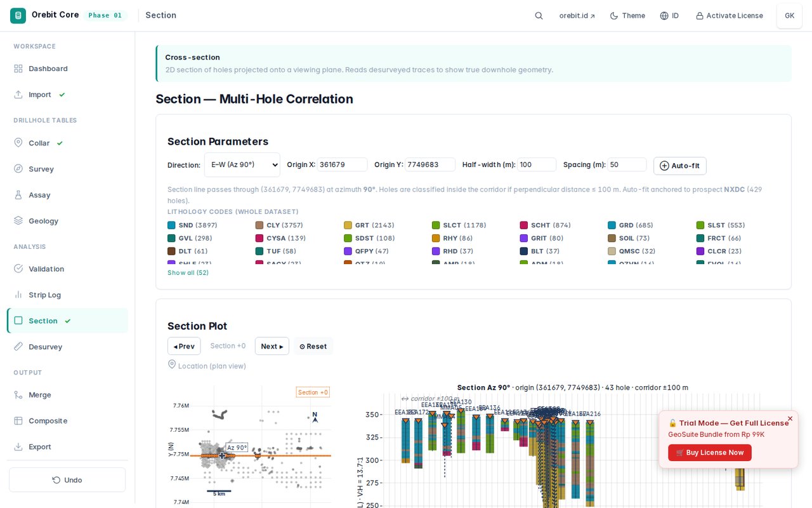Click the GRIT purple color swatch
The image size is (812, 508).
pyautogui.click(x=524, y=238)
